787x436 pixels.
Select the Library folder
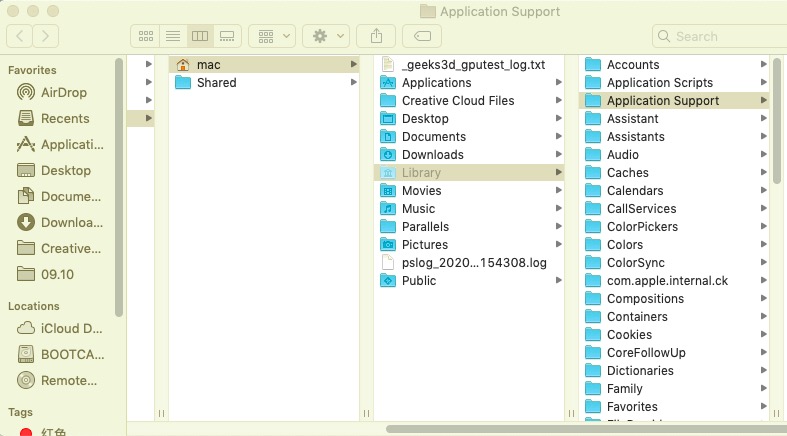coord(469,173)
